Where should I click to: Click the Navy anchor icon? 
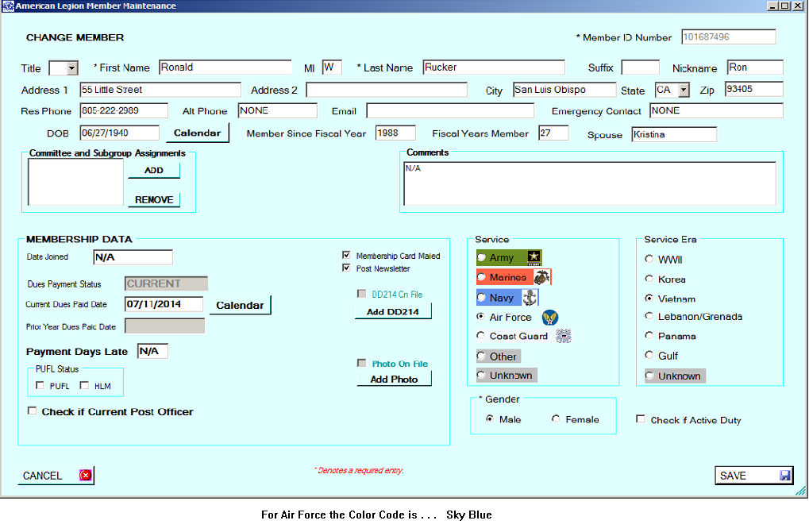pyautogui.click(x=529, y=297)
